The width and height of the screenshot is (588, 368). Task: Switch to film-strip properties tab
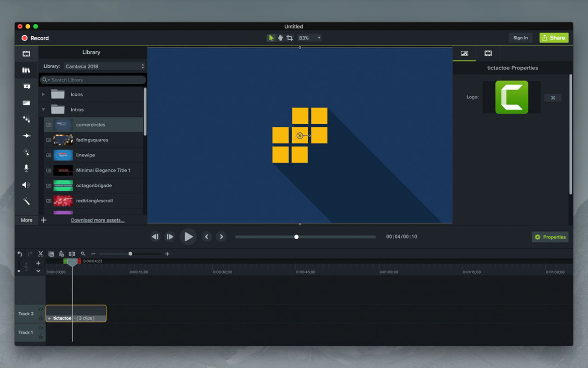click(488, 53)
